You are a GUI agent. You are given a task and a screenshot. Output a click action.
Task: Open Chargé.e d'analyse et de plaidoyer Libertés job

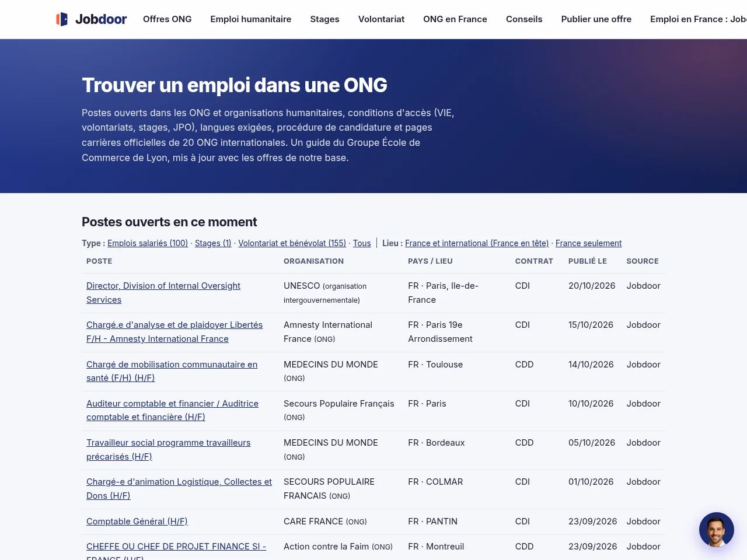coord(174,332)
